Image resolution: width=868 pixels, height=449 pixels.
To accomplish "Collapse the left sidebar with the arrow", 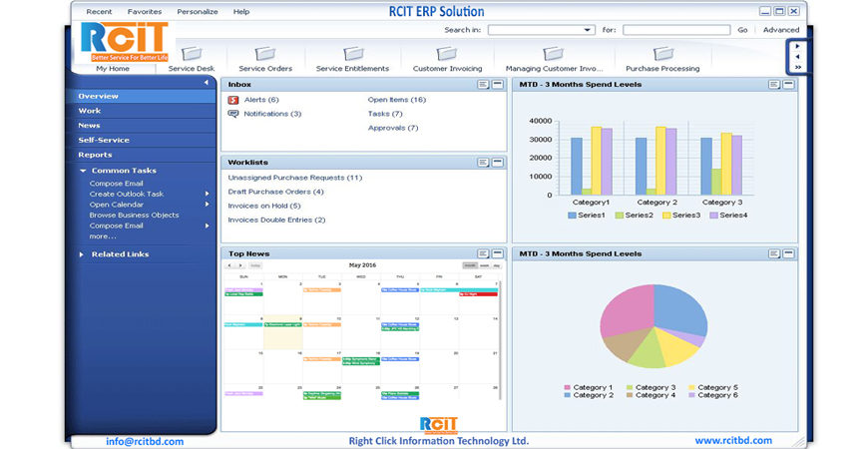I will (206, 83).
